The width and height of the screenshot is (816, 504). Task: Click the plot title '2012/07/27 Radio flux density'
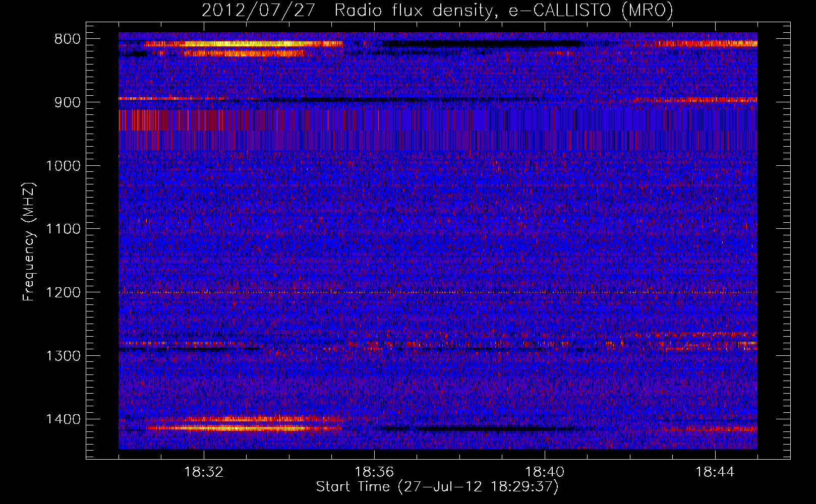pos(347,11)
